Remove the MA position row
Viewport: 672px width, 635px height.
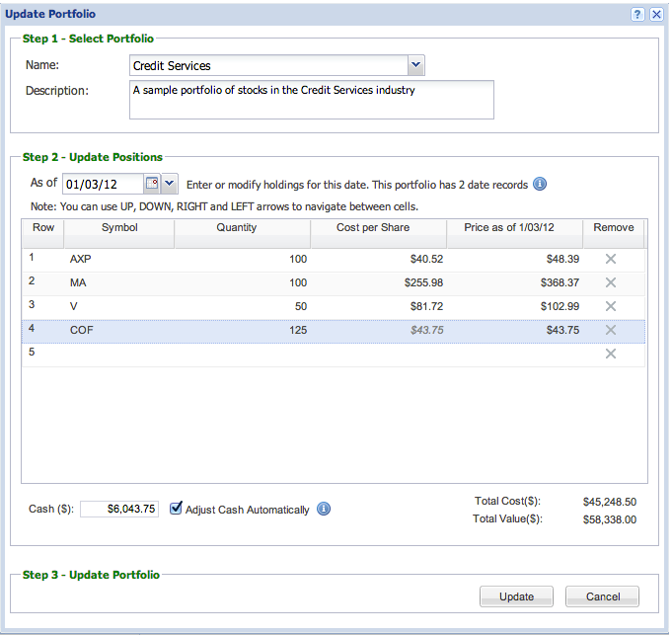[x=611, y=282]
